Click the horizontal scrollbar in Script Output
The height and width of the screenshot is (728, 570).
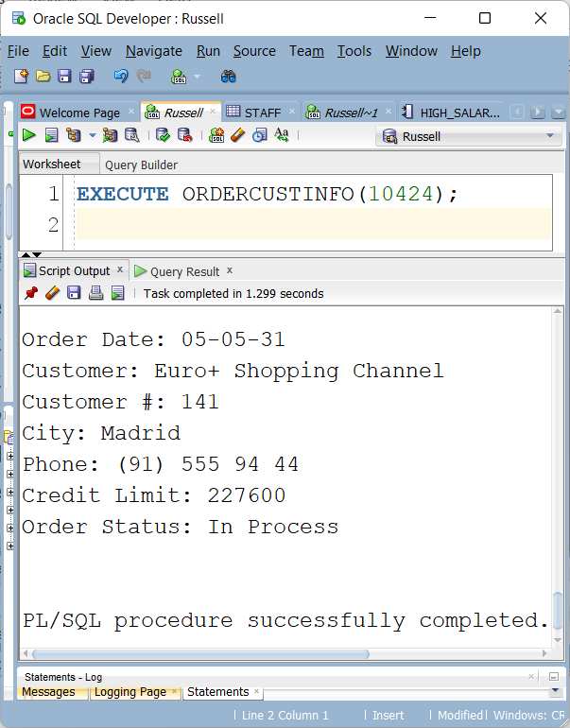(x=199, y=653)
